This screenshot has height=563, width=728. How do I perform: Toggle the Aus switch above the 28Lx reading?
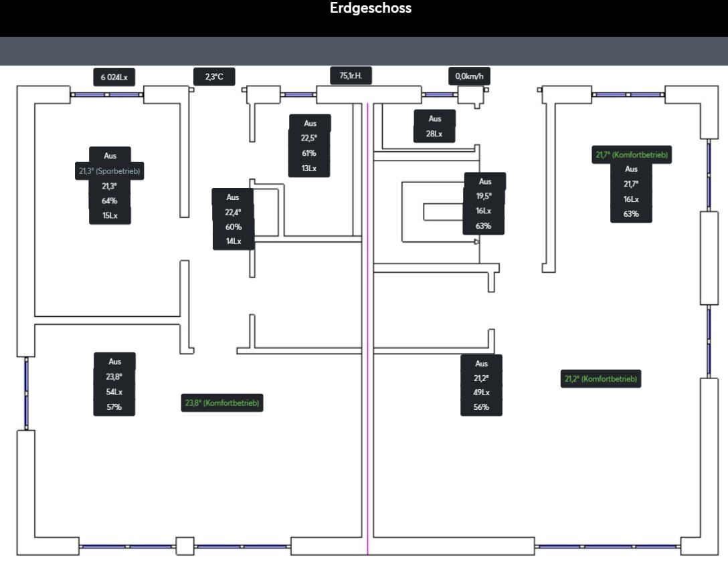pyautogui.click(x=434, y=119)
